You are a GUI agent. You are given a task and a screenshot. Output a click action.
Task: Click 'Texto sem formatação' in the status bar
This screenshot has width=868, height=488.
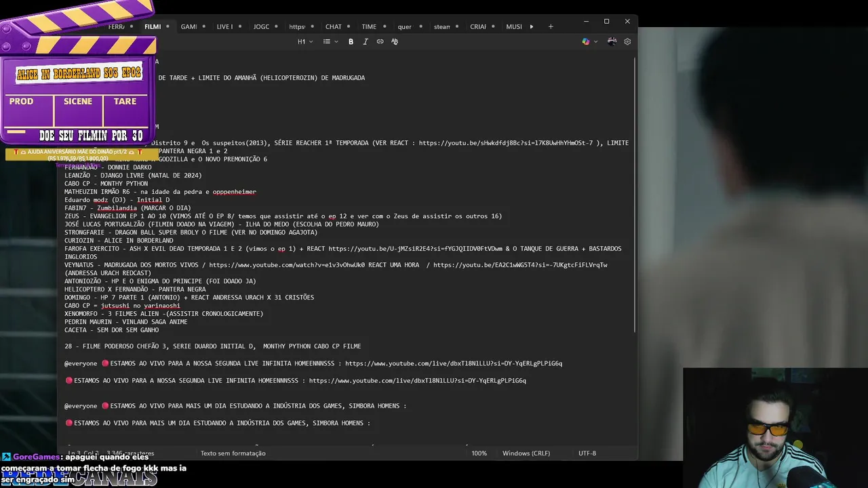[x=233, y=453]
